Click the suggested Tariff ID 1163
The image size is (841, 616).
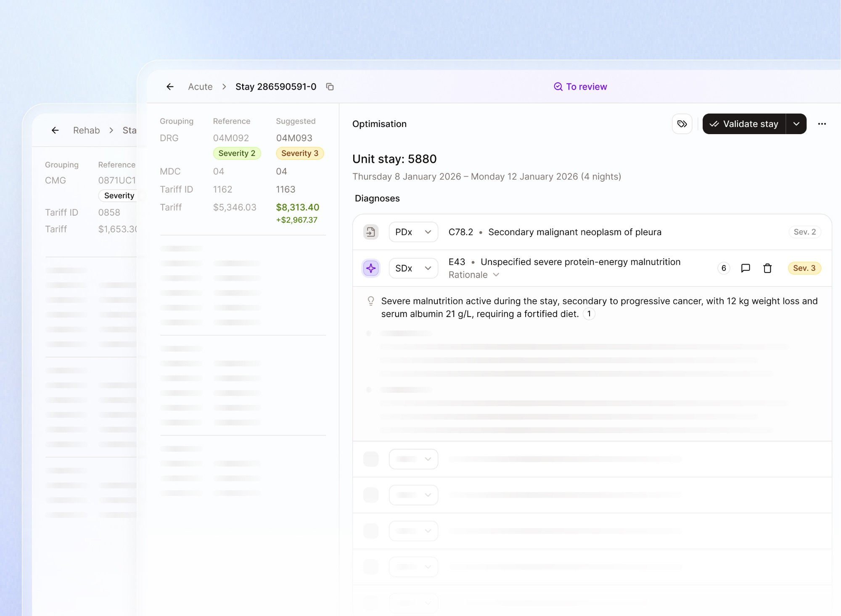pyautogui.click(x=286, y=190)
